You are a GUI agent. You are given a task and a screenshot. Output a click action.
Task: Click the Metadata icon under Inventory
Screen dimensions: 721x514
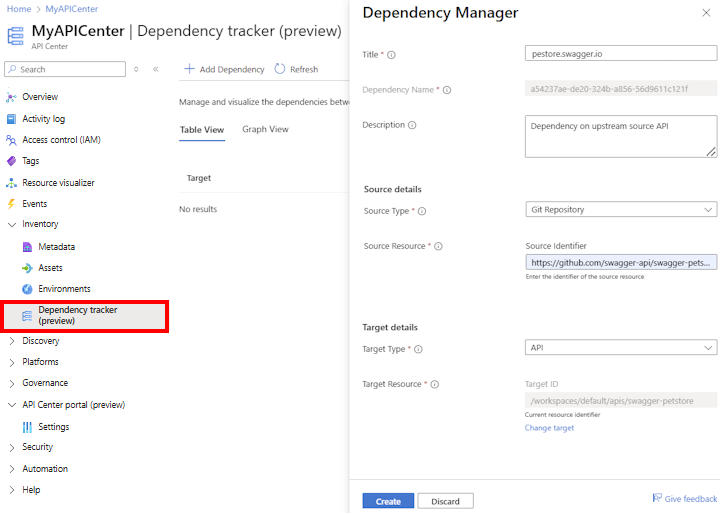tap(28, 247)
